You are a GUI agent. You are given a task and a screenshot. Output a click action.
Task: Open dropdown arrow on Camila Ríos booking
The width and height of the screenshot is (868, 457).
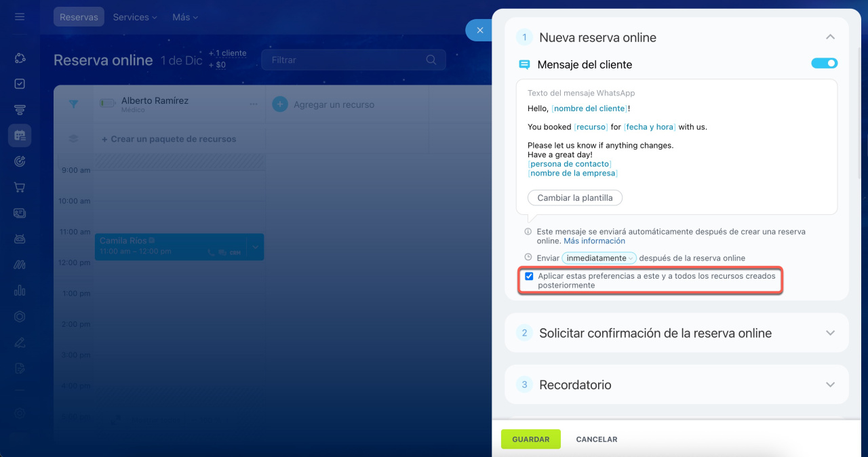click(255, 247)
